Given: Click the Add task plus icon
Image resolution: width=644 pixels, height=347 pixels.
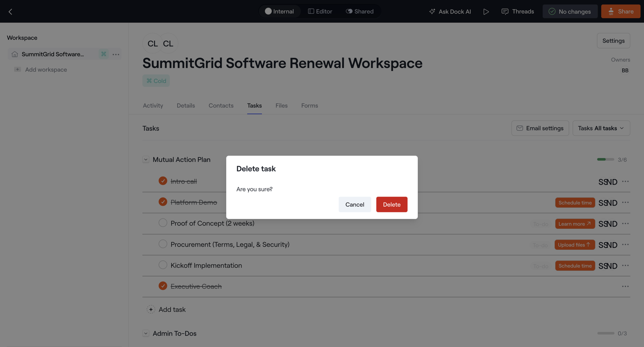Looking at the screenshot, I should pos(151,309).
